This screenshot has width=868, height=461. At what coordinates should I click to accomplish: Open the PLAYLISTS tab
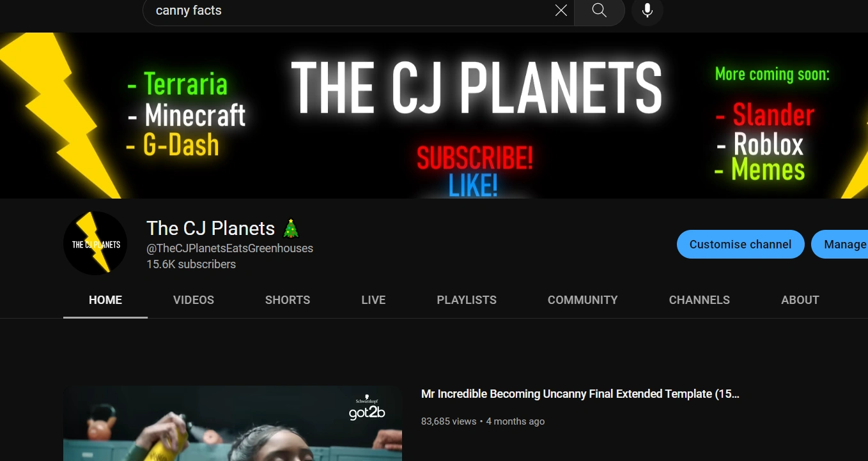pos(466,299)
